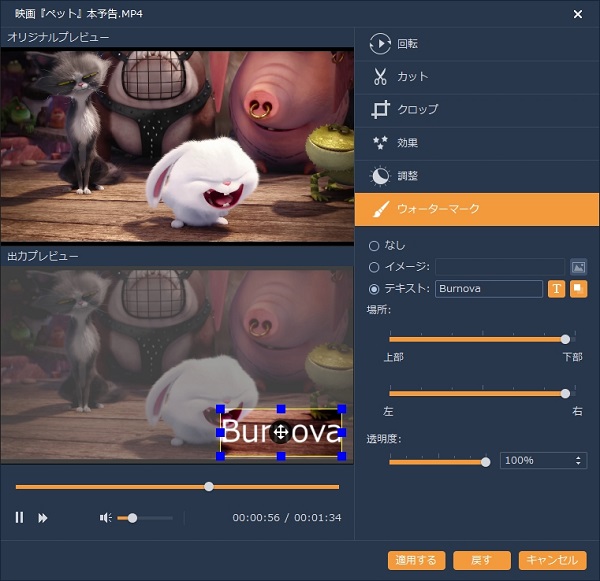Select the なし radio option
The width and height of the screenshot is (600, 581).
[x=374, y=245]
